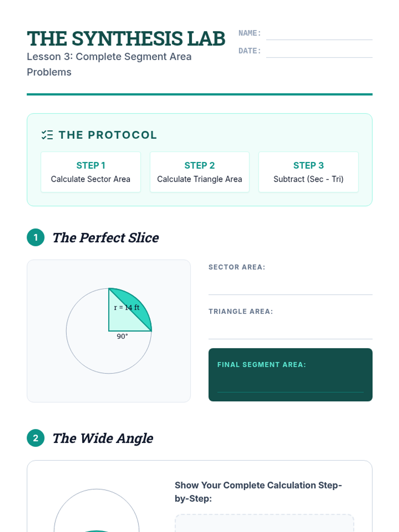Click the checklist icon beside The Protocol

coord(47,135)
